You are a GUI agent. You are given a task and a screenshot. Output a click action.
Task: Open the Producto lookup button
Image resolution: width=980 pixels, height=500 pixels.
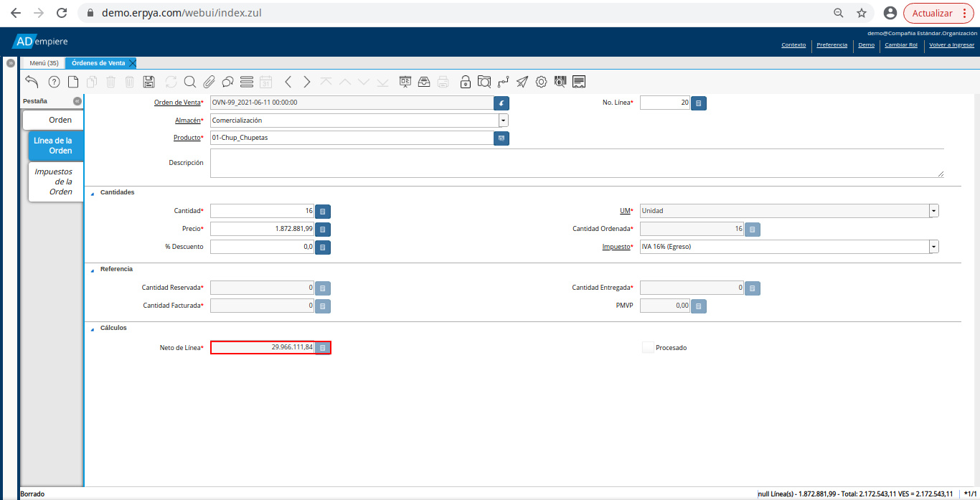501,138
